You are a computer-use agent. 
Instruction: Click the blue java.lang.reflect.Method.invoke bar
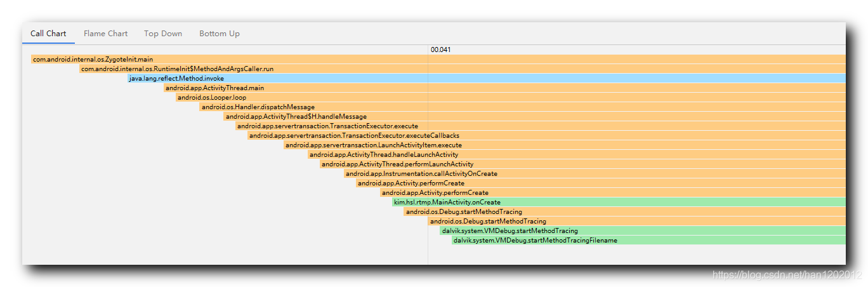click(487, 78)
